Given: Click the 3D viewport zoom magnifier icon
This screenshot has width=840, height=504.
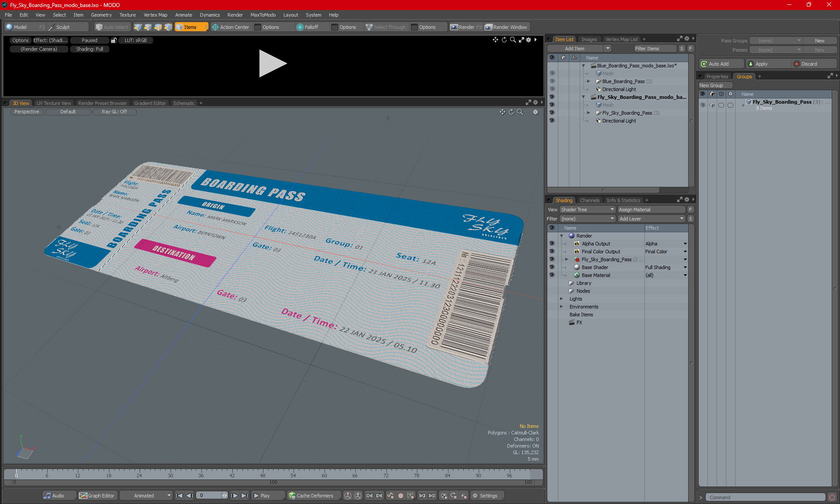Looking at the screenshot, I should (520, 112).
